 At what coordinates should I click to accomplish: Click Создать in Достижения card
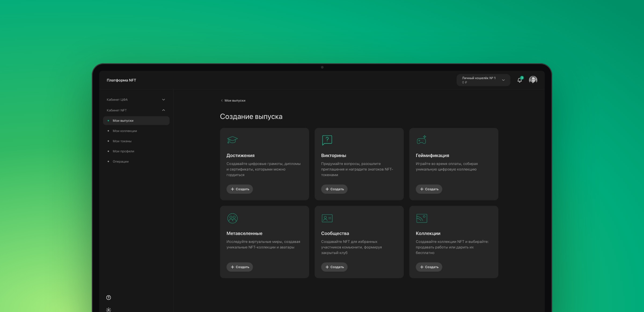(240, 189)
